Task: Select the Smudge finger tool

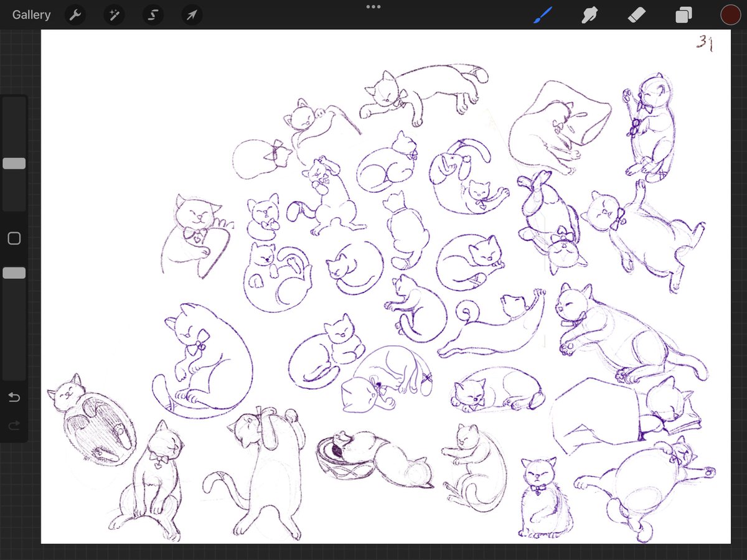Action: [x=588, y=15]
